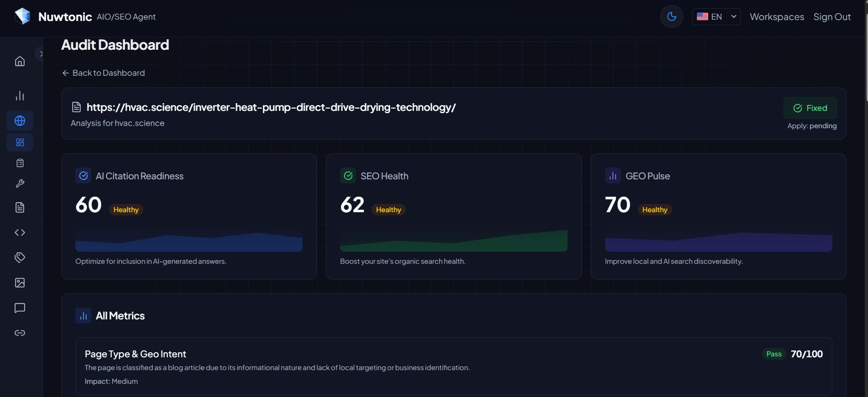Screen dimensions: 868x397
Task: Open the tags sidebar icon
Action: [20, 257]
